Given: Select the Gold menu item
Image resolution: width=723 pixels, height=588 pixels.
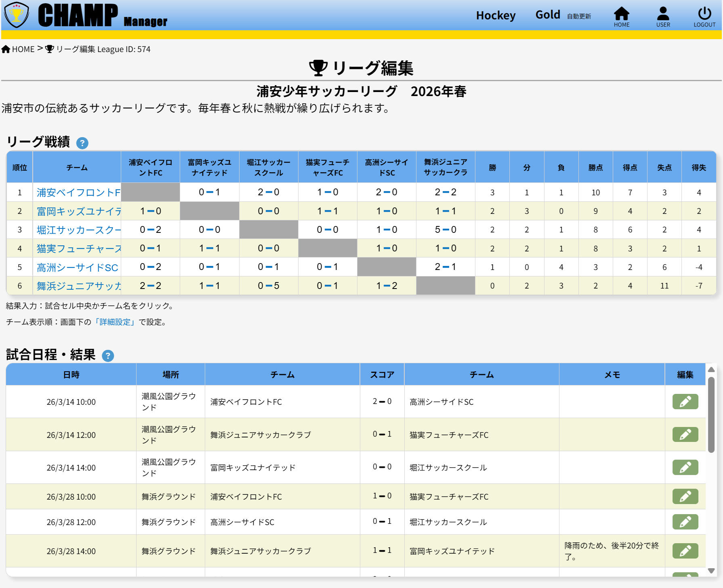Looking at the screenshot, I should (x=547, y=15).
